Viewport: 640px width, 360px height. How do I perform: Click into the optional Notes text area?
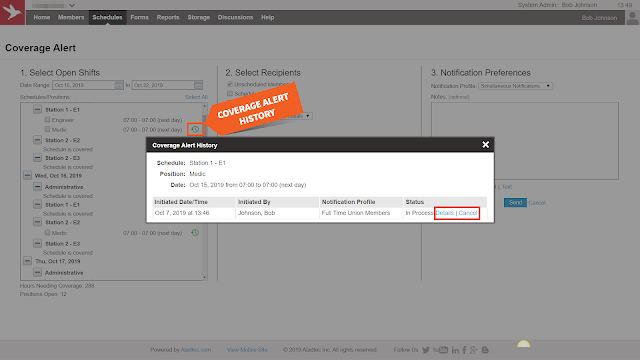point(525,141)
